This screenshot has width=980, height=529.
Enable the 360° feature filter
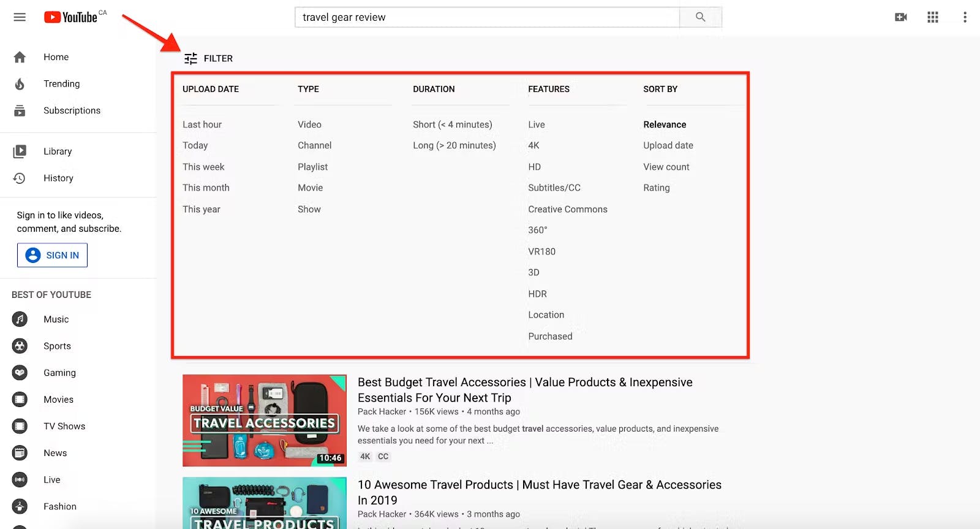click(538, 230)
